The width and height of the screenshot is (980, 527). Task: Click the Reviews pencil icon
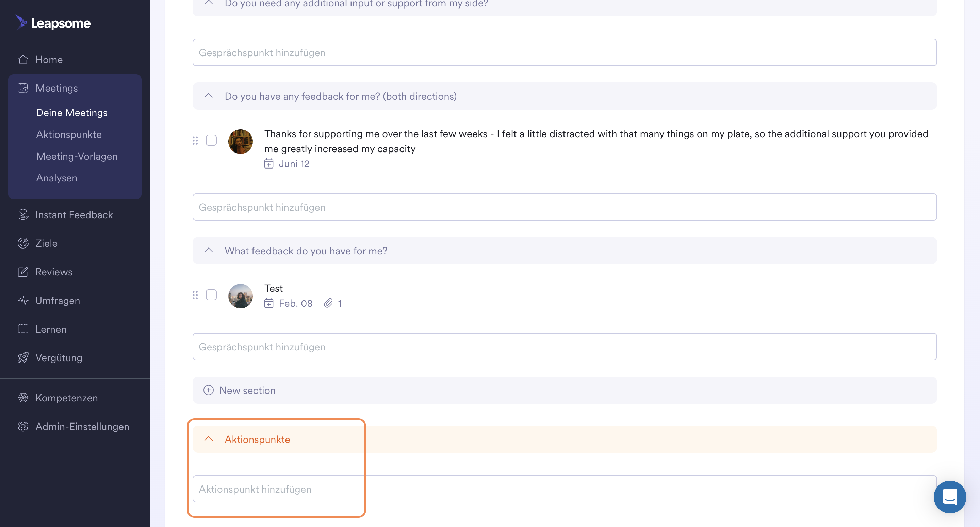coord(23,272)
